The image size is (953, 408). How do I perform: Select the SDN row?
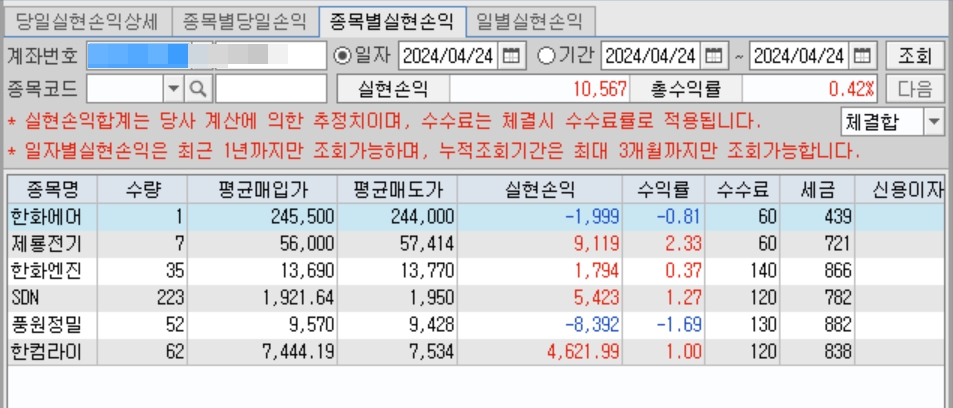[x=476, y=298]
